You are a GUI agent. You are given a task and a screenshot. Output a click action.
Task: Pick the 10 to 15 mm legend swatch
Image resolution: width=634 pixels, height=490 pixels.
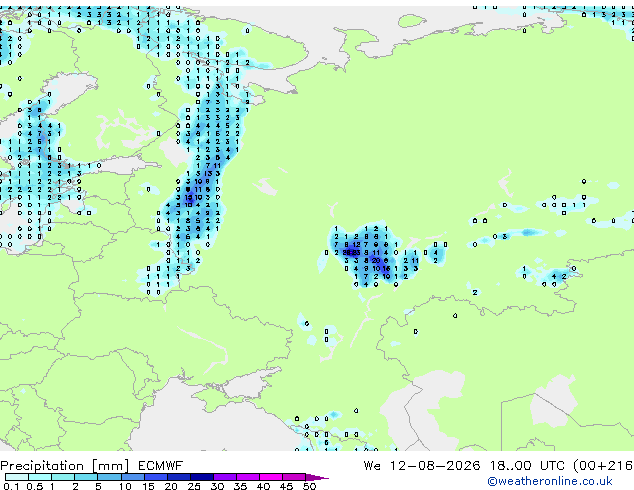pos(132,477)
